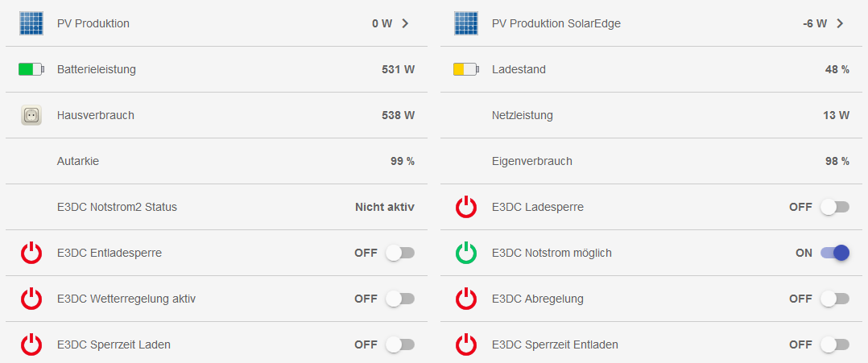Click the red E3DC Entladesperre power icon
Viewport: 868px width, 363px height.
31,253
